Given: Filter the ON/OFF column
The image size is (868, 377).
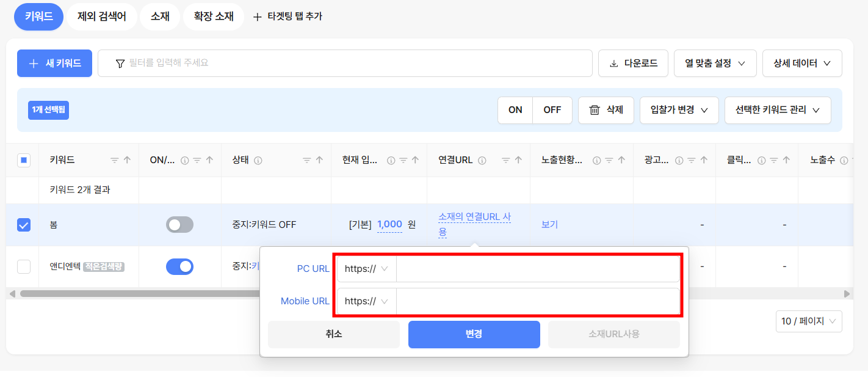Looking at the screenshot, I should point(197,160).
